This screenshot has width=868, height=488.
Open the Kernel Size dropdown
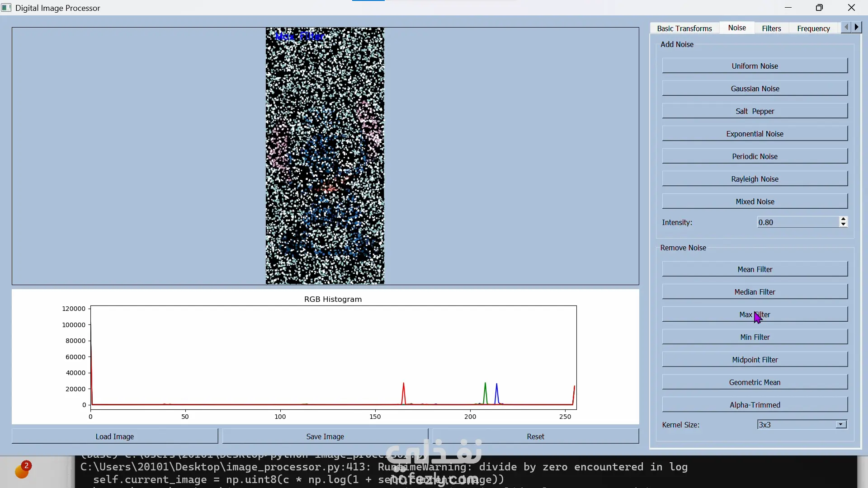840,425
